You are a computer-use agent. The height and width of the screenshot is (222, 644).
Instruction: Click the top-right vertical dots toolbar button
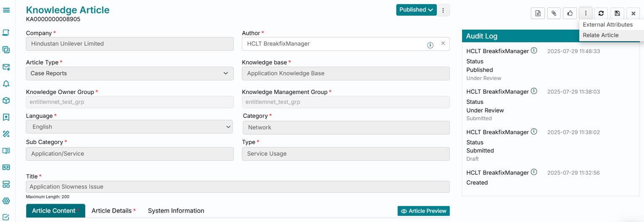pos(586,13)
